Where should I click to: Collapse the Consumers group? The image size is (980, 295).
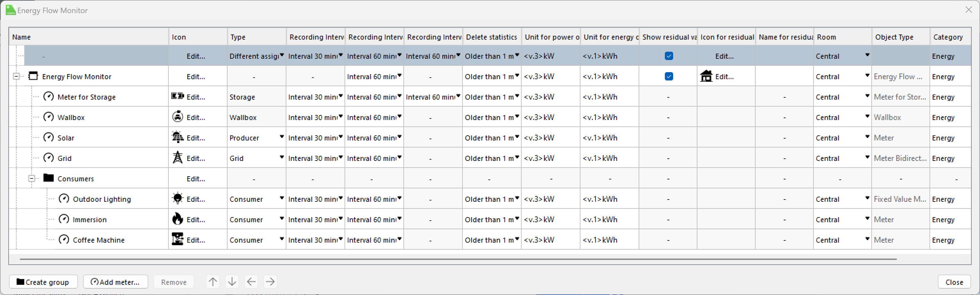[32, 179]
